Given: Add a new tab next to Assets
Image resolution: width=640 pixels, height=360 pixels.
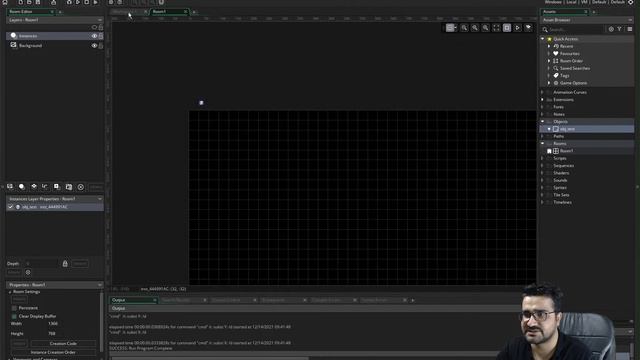Looking at the screenshot, I should (594, 12).
